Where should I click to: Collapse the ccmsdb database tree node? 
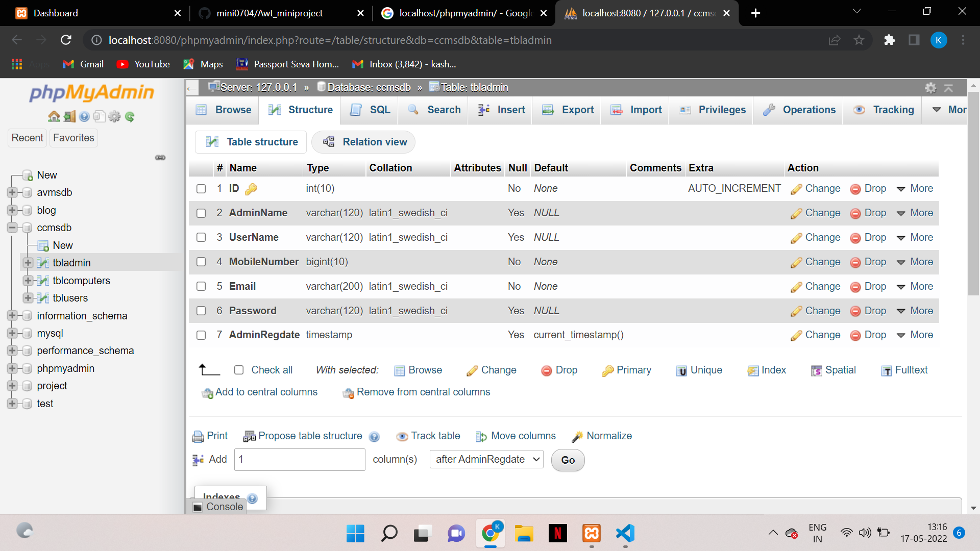pos(12,228)
